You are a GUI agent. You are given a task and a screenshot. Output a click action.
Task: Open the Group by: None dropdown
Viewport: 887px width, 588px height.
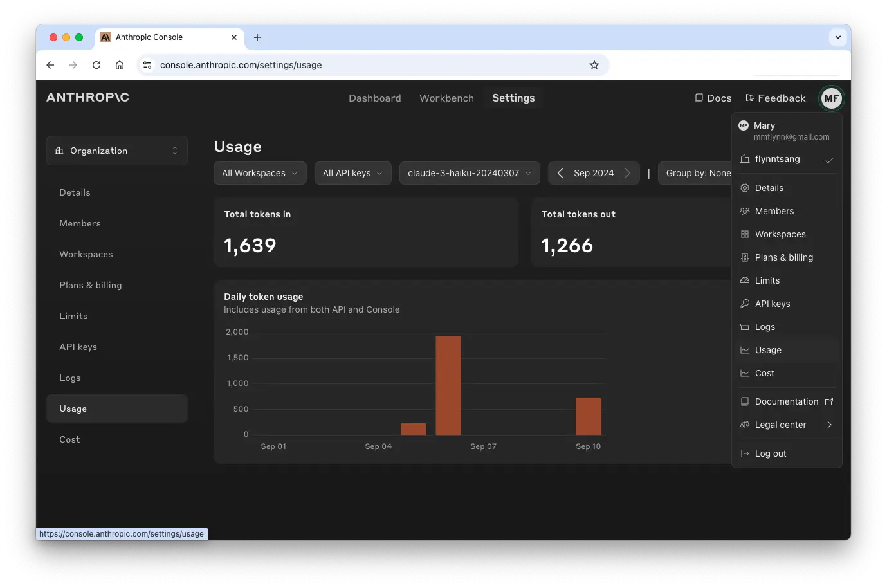[x=695, y=173]
